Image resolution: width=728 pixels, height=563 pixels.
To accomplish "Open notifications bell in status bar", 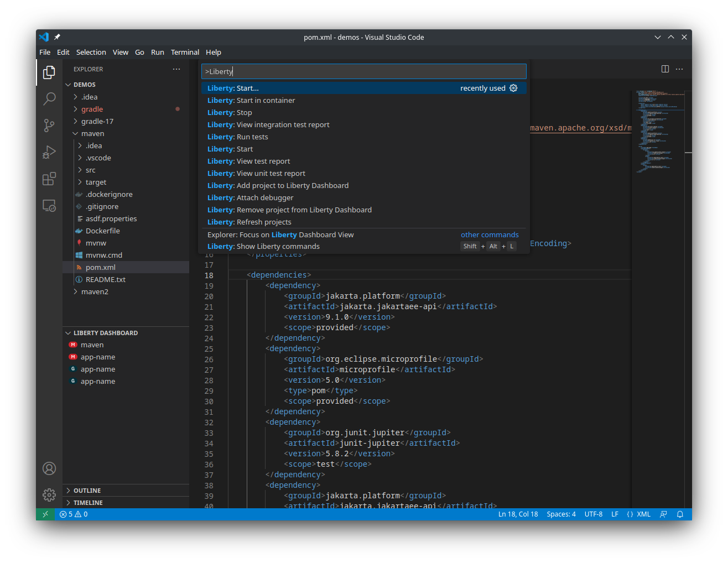I will (680, 514).
